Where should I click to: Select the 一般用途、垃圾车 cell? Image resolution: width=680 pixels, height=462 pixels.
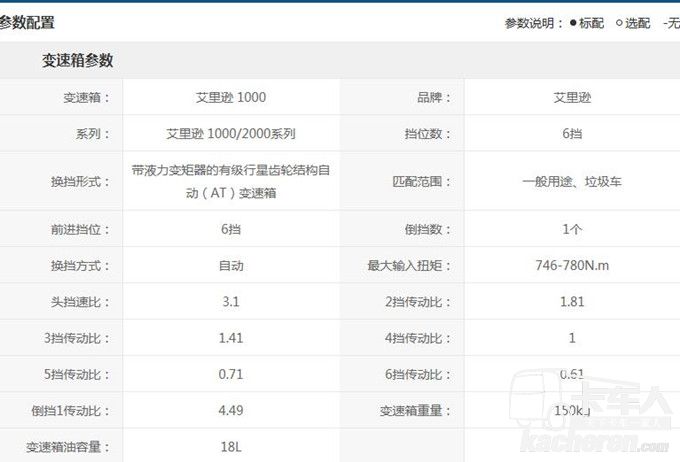click(x=572, y=181)
